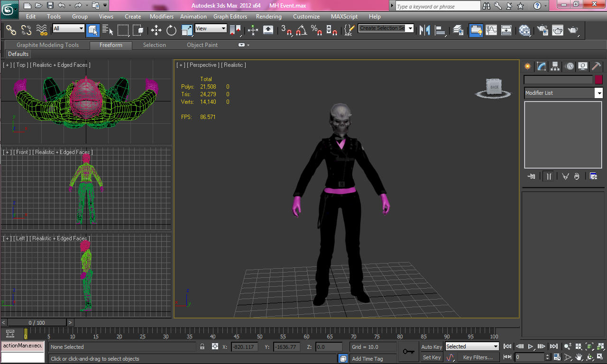Open the key mode Selected dropdown
This screenshot has width=607, height=364.
[472, 346]
